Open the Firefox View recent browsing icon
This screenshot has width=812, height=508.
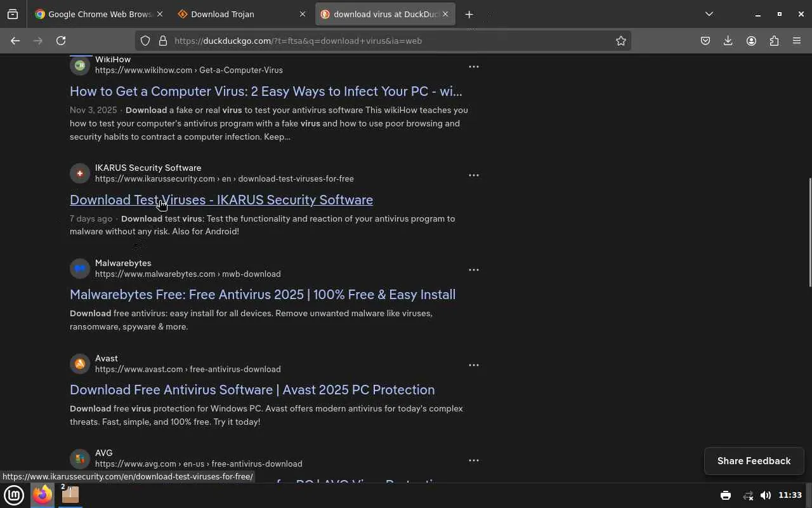pos(13,14)
